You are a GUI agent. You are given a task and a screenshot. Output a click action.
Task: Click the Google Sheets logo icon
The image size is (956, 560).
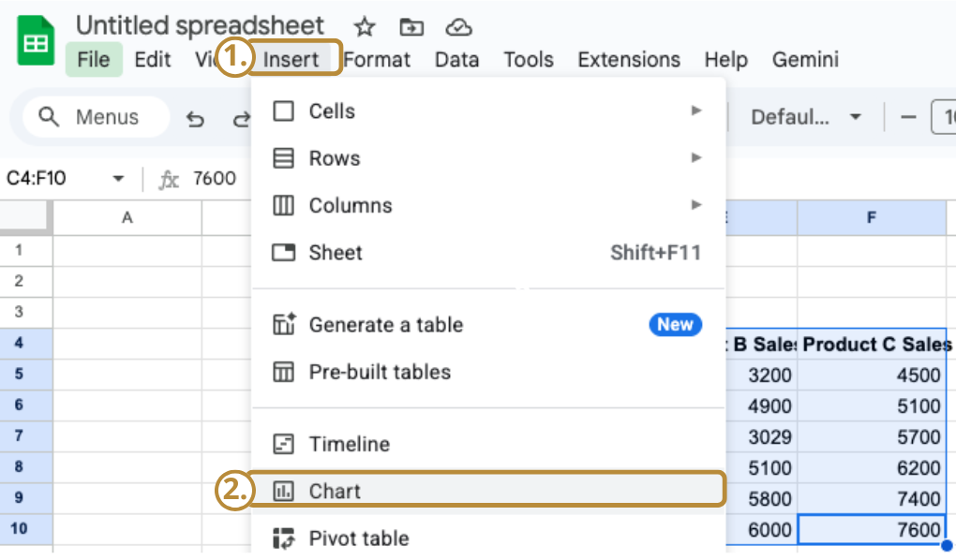pos(37,43)
